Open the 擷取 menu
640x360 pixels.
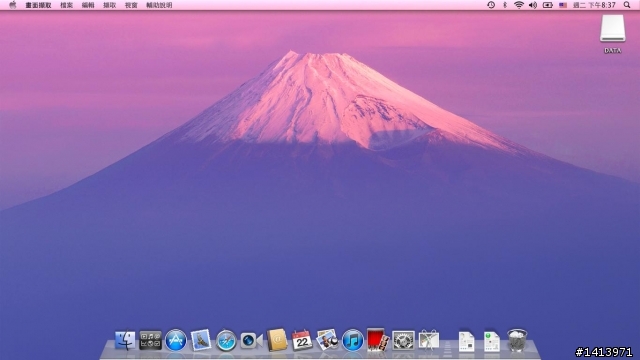[x=109, y=5]
